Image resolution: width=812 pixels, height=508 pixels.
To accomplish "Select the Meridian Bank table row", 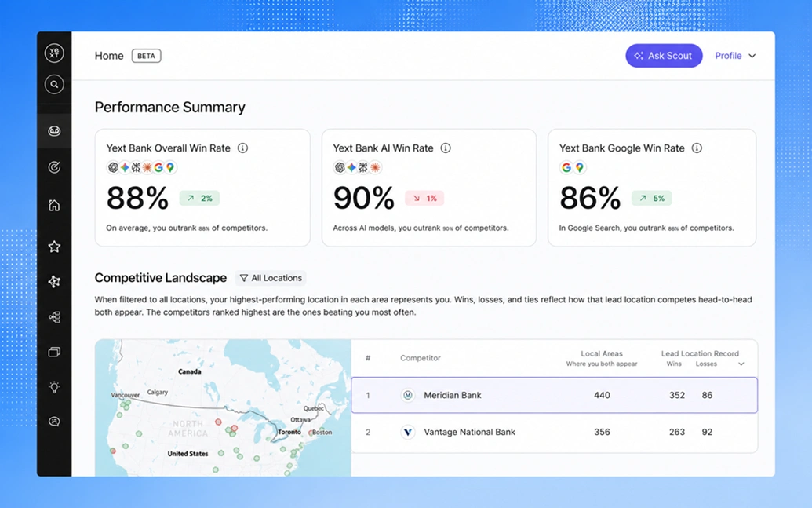I will (554, 395).
